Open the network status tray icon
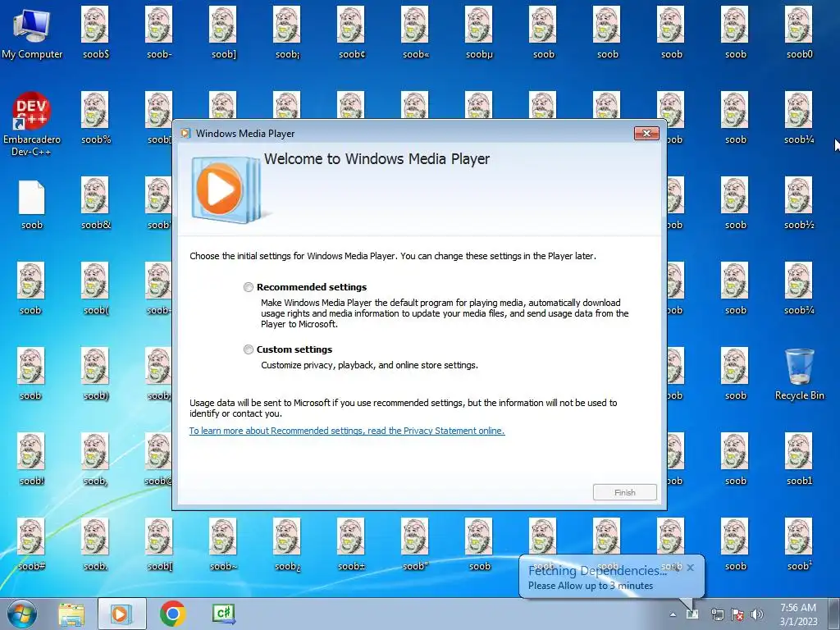This screenshot has width=840, height=630. click(x=717, y=614)
